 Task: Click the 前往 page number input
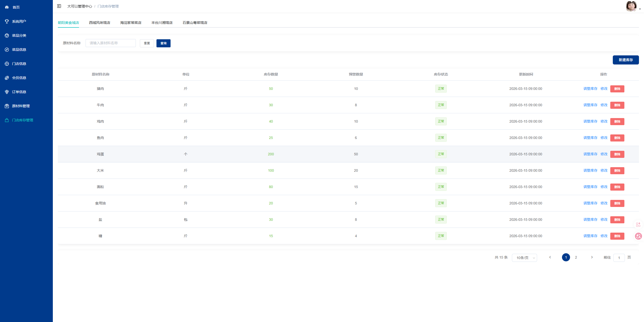[619, 258]
